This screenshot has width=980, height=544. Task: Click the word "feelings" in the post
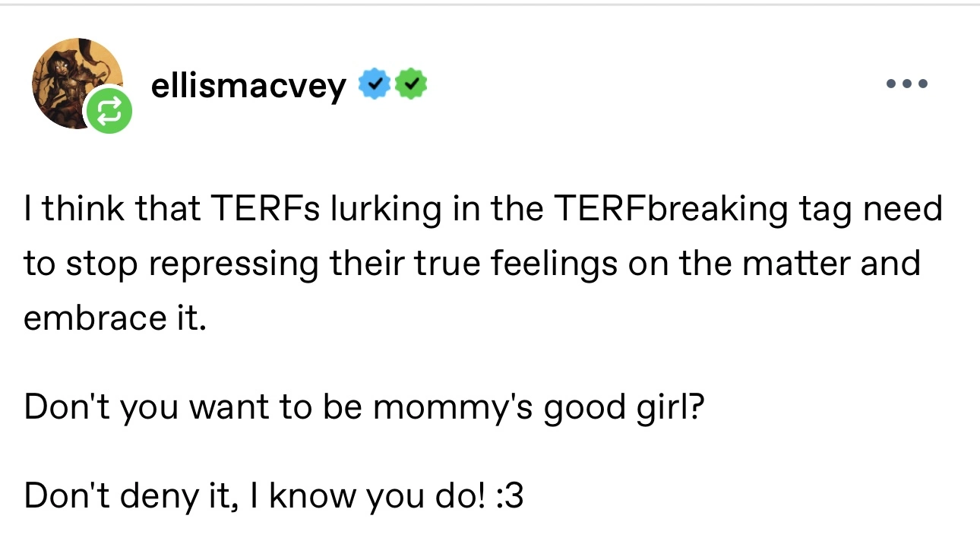(x=541, y=263)
